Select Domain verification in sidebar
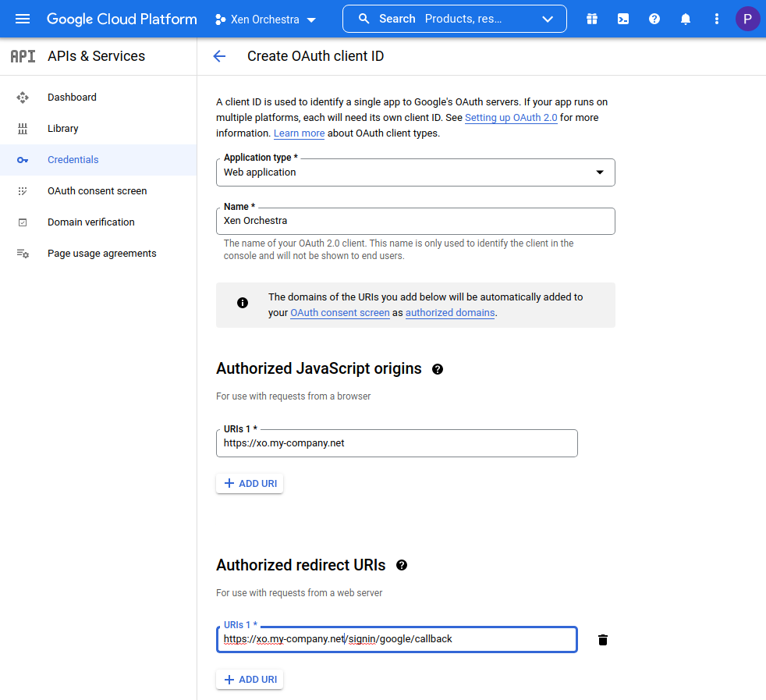Image resolution: width=766 pixels, height=700 pixels. coord(90,222)
